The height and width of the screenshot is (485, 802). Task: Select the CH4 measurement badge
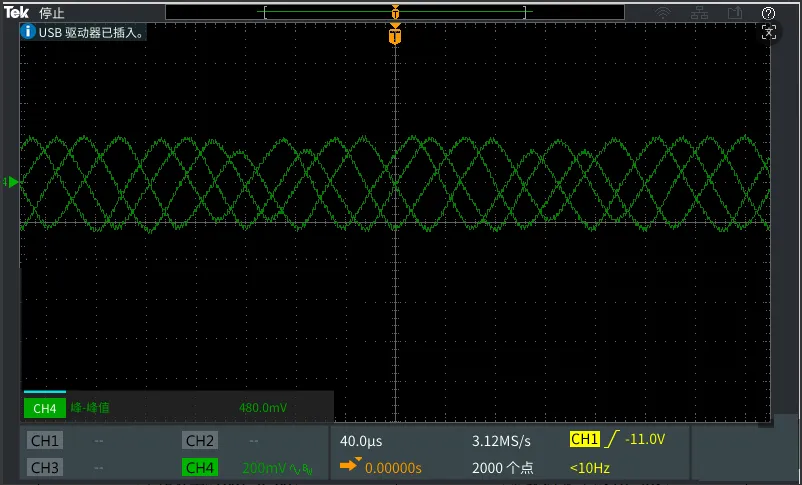tap(44, 408)
